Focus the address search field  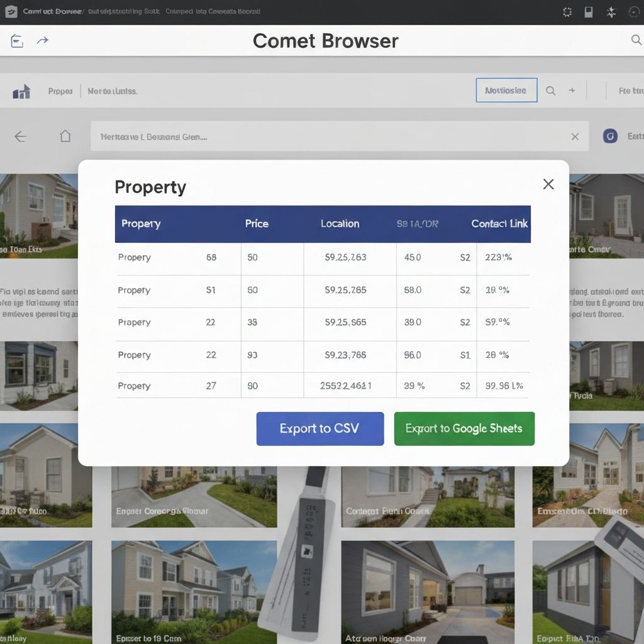point(339,136)
